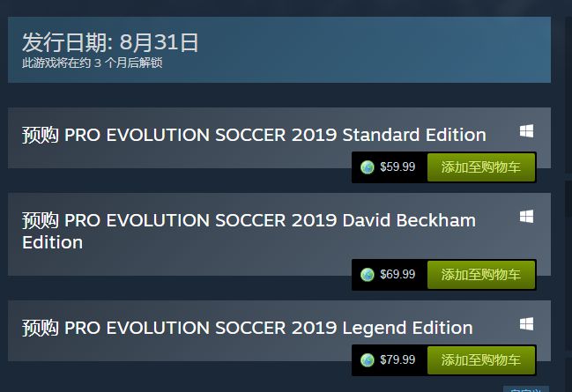Click the 预购 label of the Standard Edition
The image size is (572, 392).
(40, 135)
